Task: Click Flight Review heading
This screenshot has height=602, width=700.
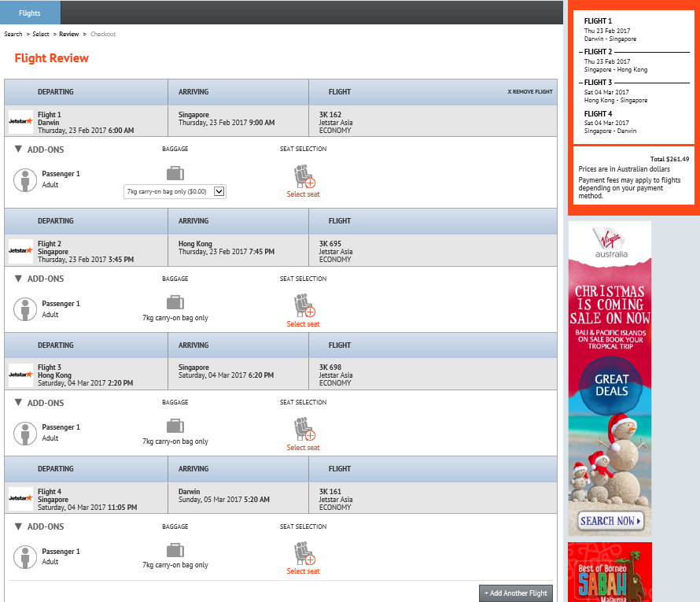Action: click(52, 58)
